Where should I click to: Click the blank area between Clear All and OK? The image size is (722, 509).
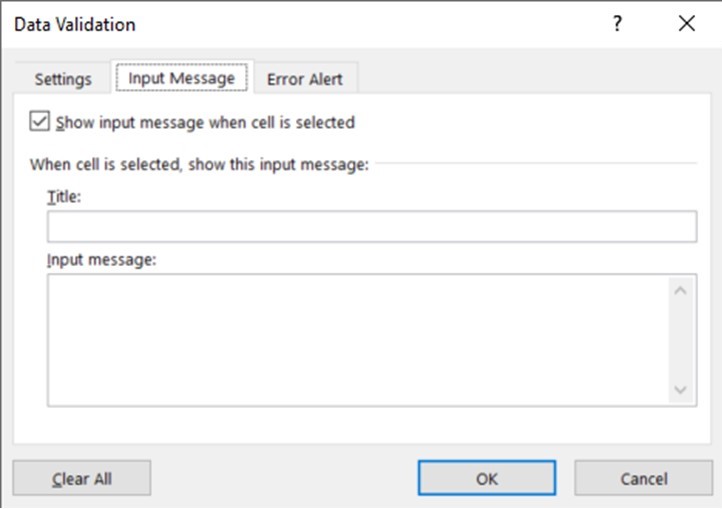click(284, 479)
